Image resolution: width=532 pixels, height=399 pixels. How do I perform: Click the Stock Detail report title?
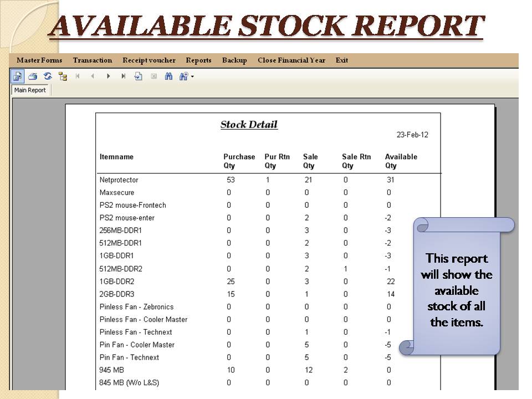pos(249,125)
